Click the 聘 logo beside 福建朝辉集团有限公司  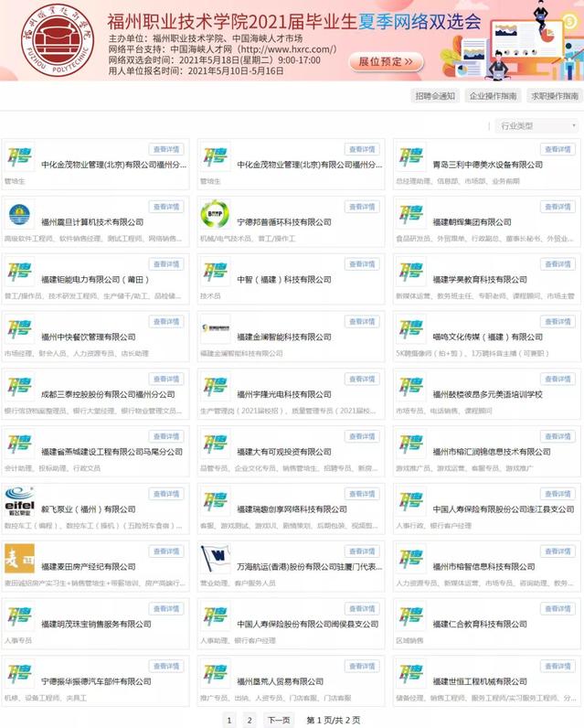pos(410,214)
